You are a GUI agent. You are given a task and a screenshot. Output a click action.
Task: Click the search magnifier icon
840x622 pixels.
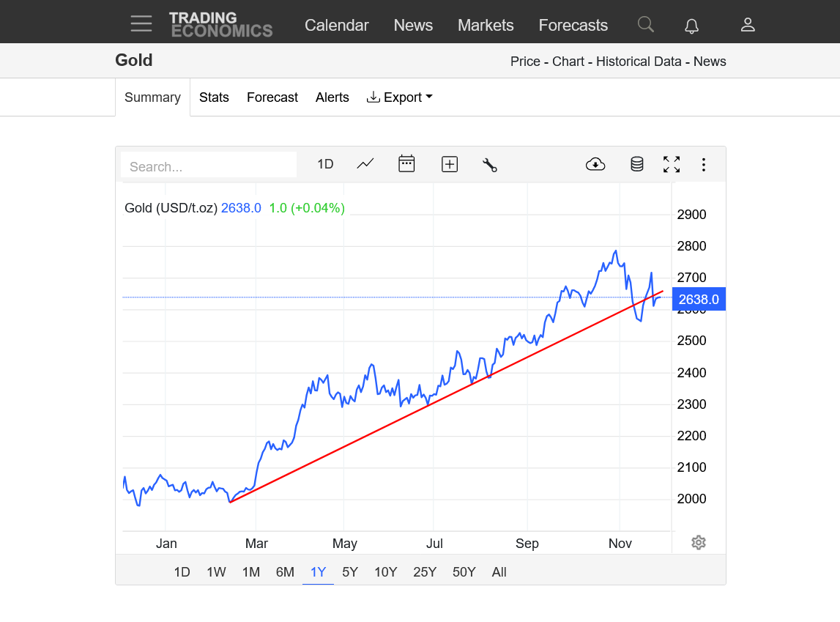645,25
